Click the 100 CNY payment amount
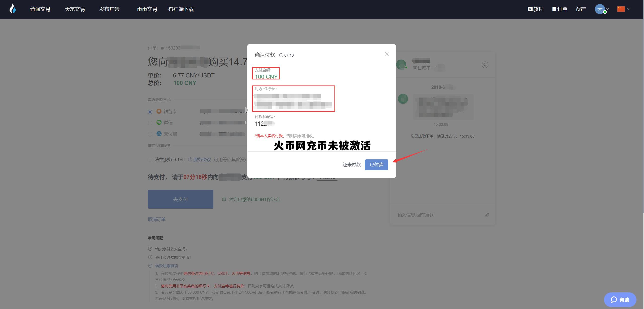 [266, 77]
